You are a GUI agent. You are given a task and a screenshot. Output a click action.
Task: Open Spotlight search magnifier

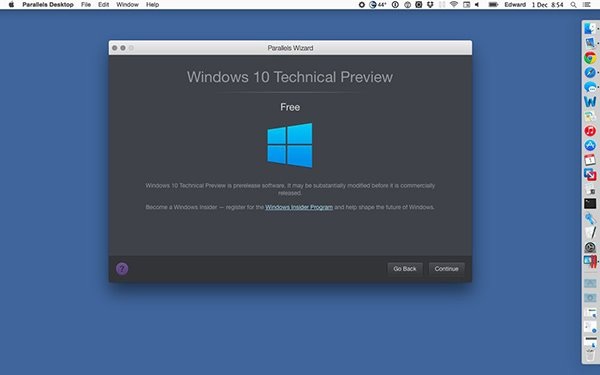573,5
